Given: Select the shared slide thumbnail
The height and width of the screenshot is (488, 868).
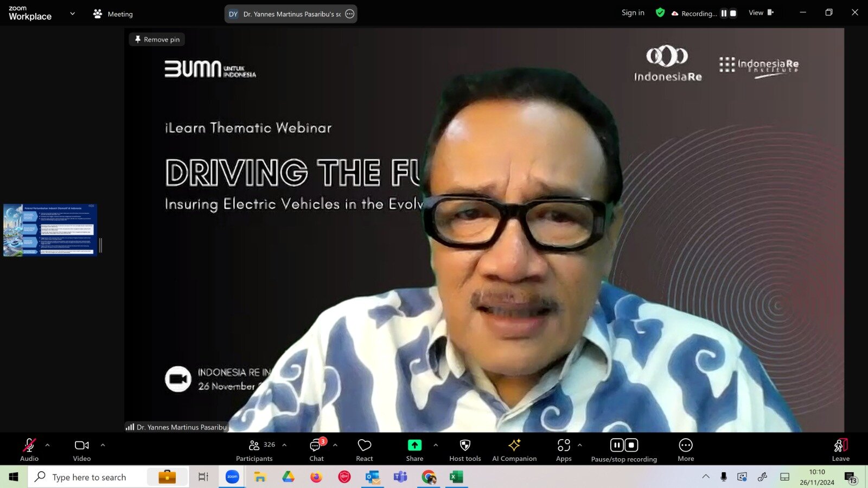Looking at the screenshot, I should [50, 230].
